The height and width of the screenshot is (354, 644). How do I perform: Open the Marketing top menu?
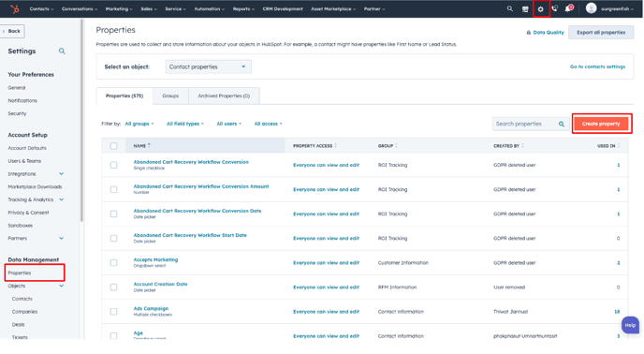[x=119, y=8]
